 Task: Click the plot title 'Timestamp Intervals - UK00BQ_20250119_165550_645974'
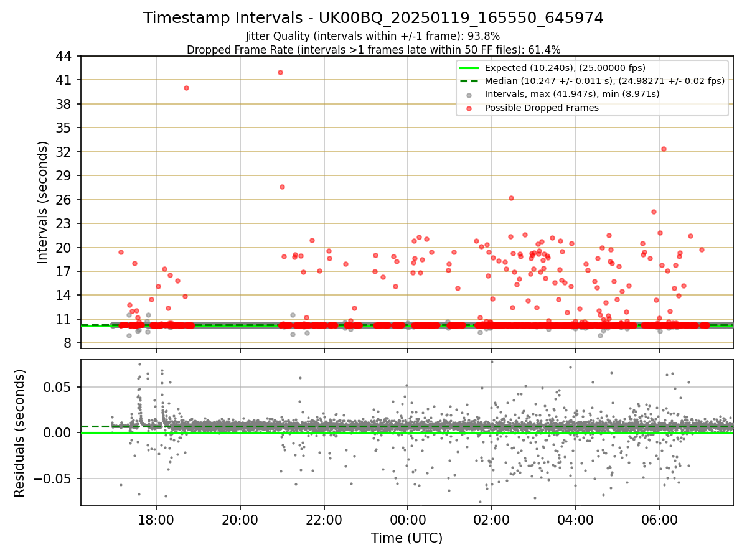click(x=373, y=18)
